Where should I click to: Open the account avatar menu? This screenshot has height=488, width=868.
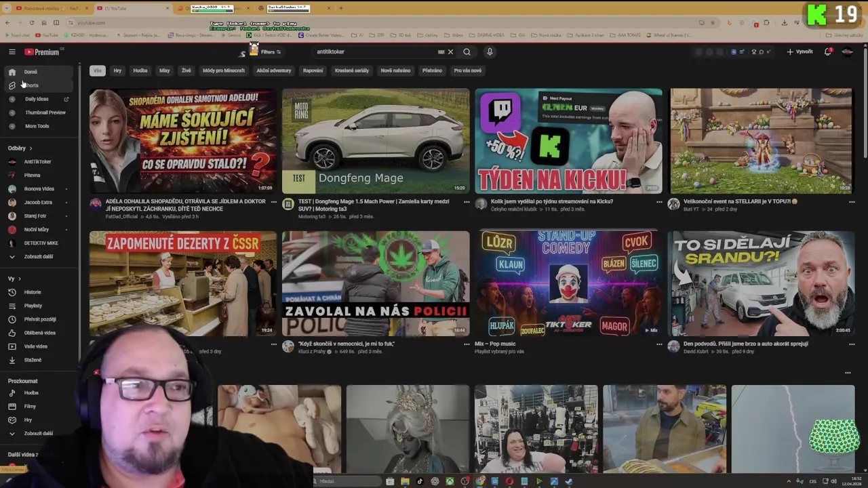click(x=847, y=52)
